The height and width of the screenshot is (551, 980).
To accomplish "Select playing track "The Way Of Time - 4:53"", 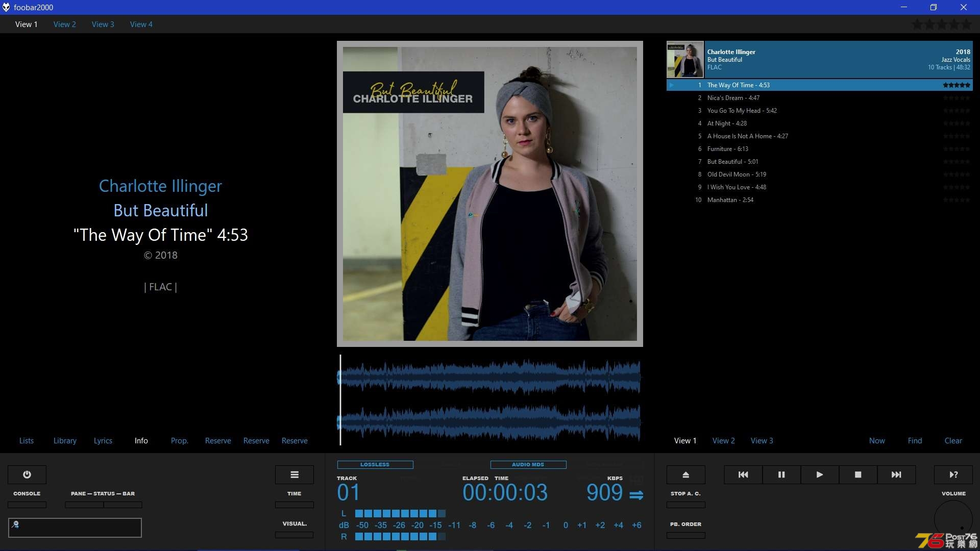I will pyautogui.click(x=820, y=85).
